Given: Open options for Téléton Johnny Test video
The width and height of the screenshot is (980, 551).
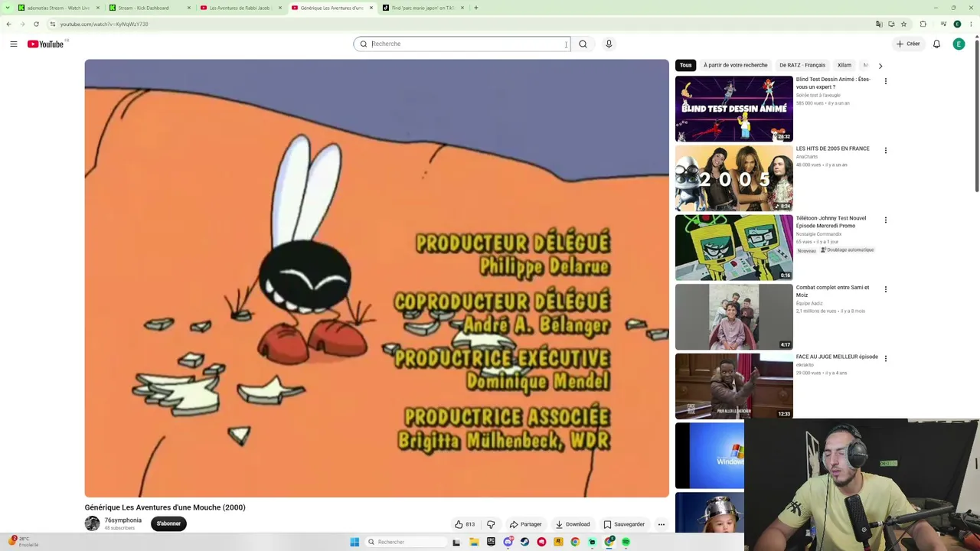Looking at the screenshot, I should point(886,220).
